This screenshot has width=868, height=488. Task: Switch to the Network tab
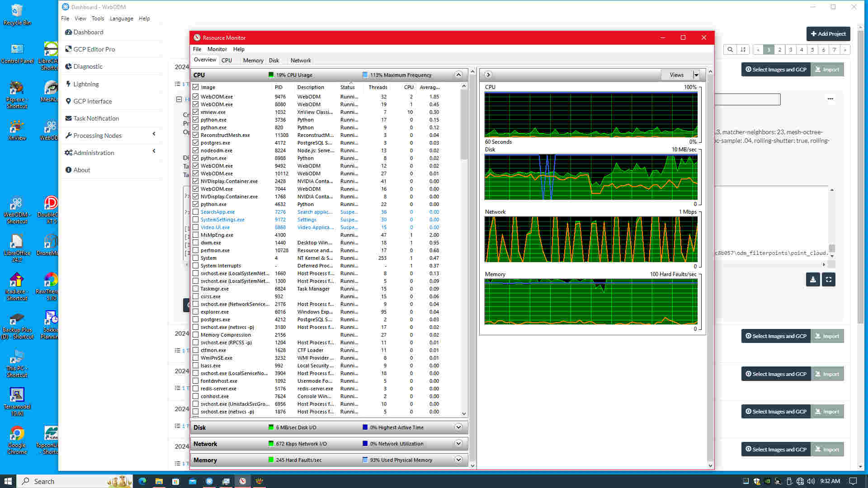coord(301,61)
